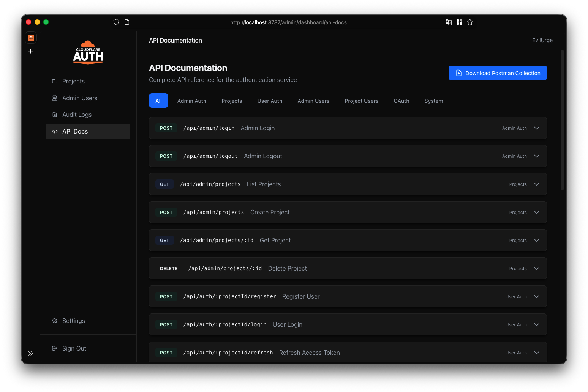
Task: Click the shield privacy icon in toolbar
Action: point(116,22)
